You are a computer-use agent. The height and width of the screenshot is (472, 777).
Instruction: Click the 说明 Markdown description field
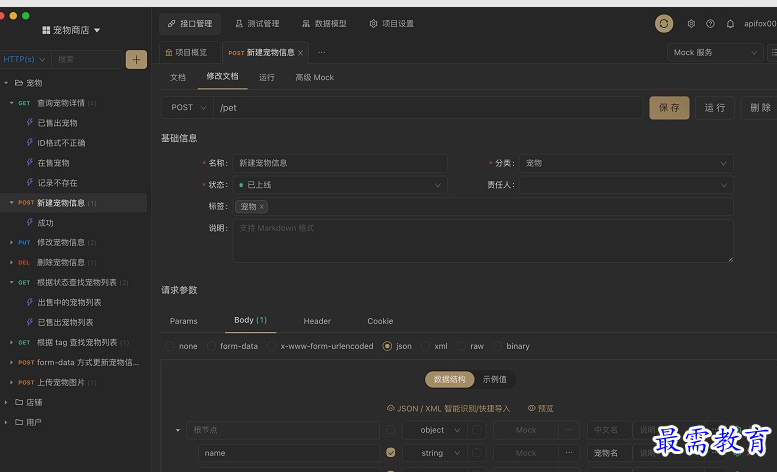pyautogui.click(x=482, y=240)
